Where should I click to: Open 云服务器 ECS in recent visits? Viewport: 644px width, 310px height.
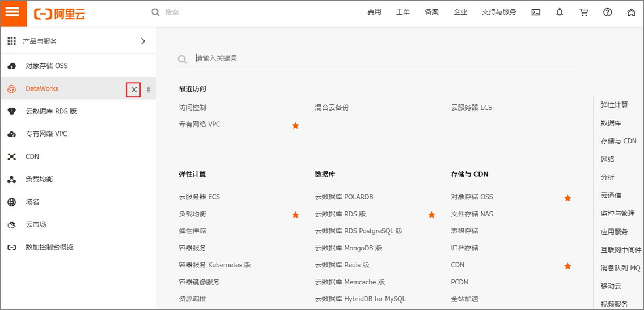pyautogui.click(x=472, y=108)
